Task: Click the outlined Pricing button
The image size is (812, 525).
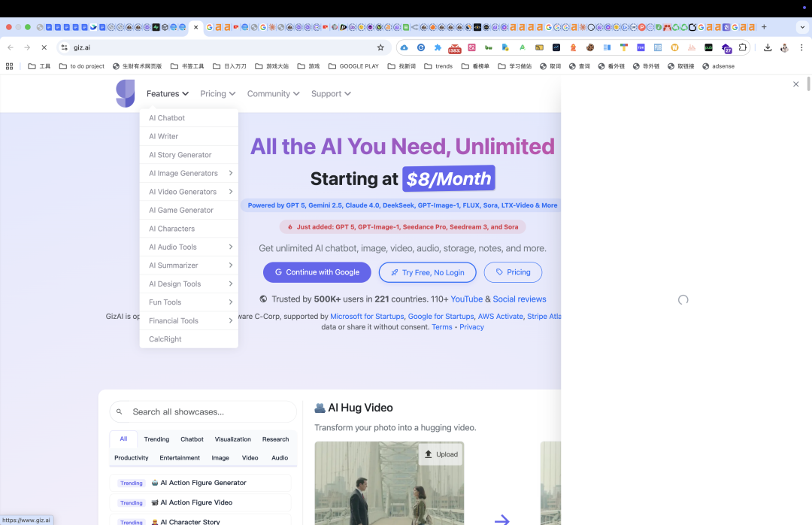Action: coord(513,272)
